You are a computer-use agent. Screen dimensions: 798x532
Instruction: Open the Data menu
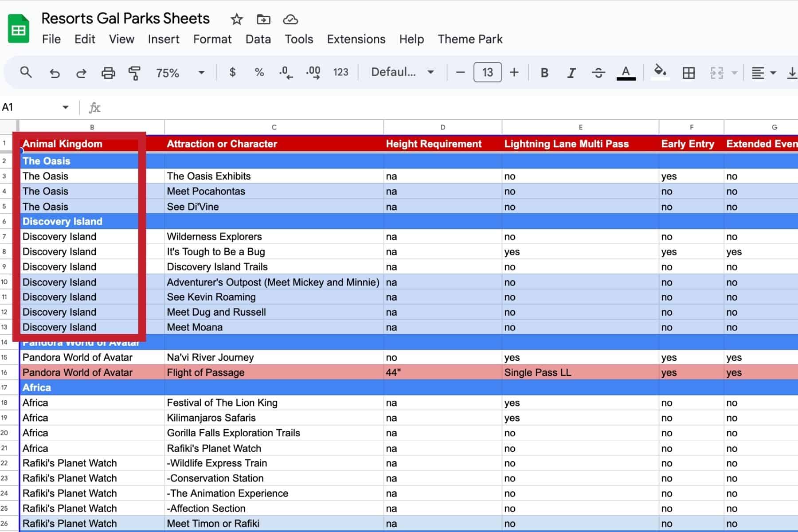[258, 39]
